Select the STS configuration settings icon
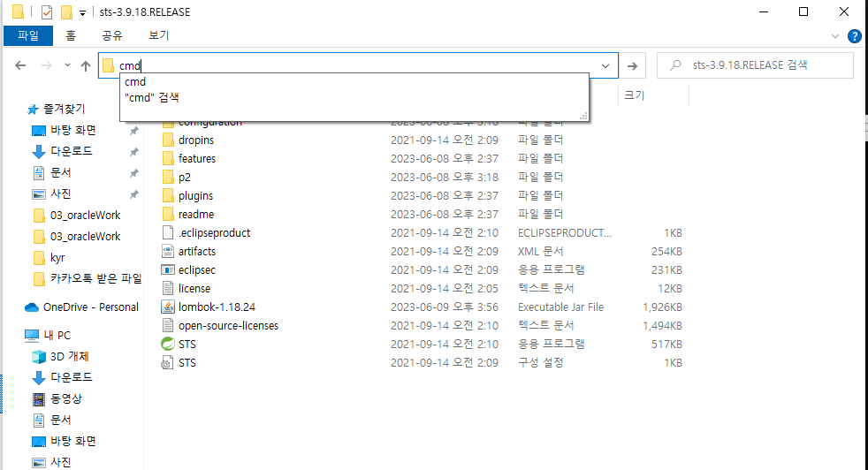The width and height of the screenshot is (868, 470). [x=167, y=362]
